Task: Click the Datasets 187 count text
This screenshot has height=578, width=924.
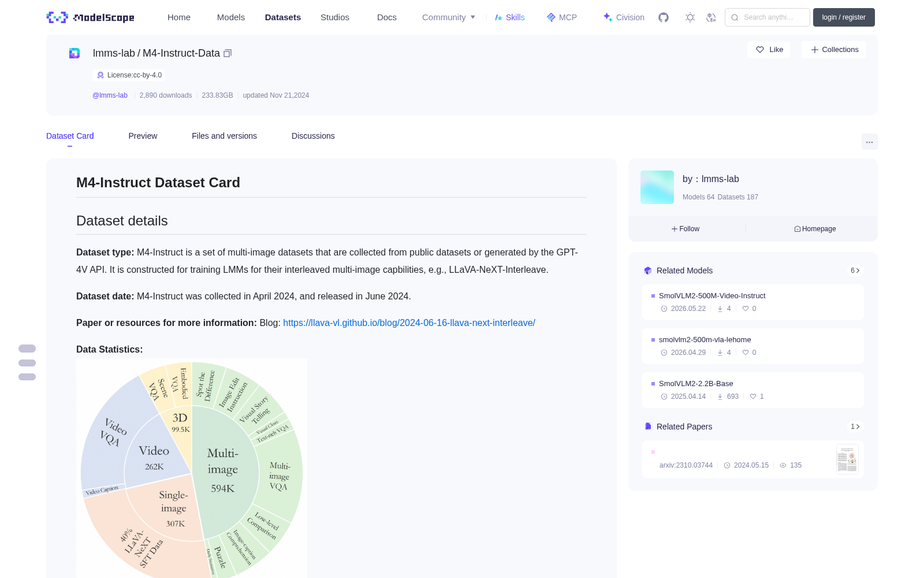Action: 738,197
